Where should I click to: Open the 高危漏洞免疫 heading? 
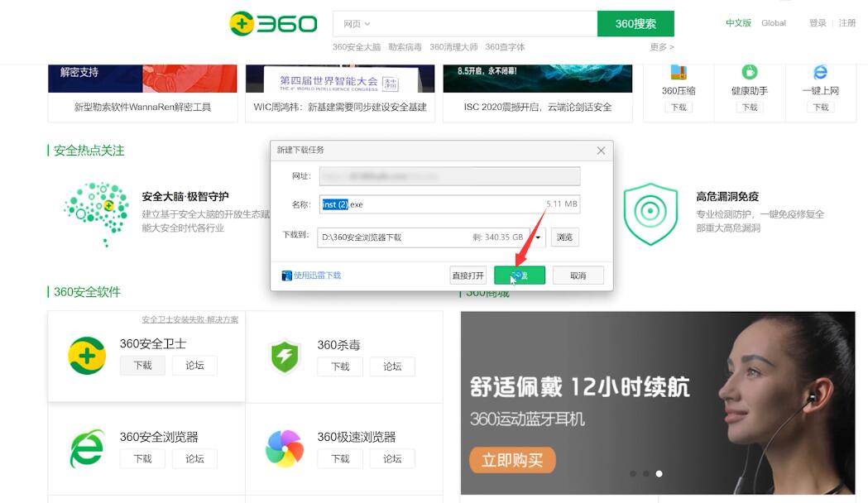[x=727, y=196]
